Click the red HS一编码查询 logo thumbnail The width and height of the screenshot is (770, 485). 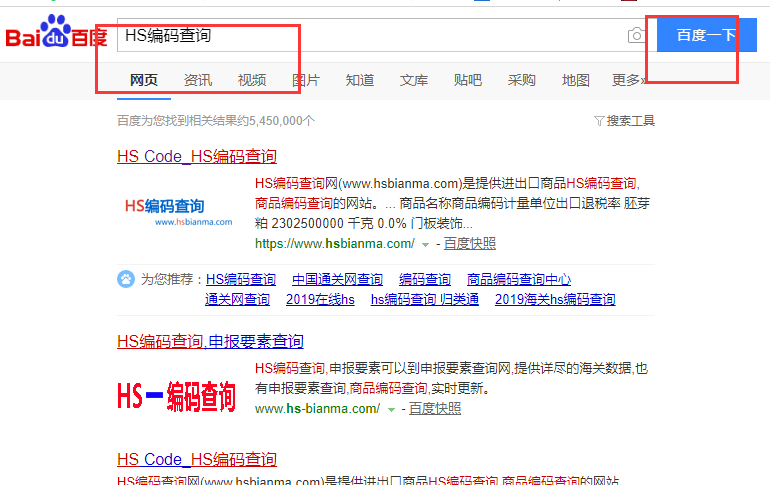pos(177,396)
